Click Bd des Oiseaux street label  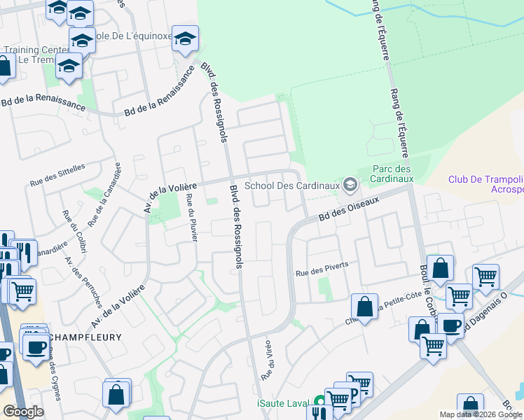coord(350,209)
